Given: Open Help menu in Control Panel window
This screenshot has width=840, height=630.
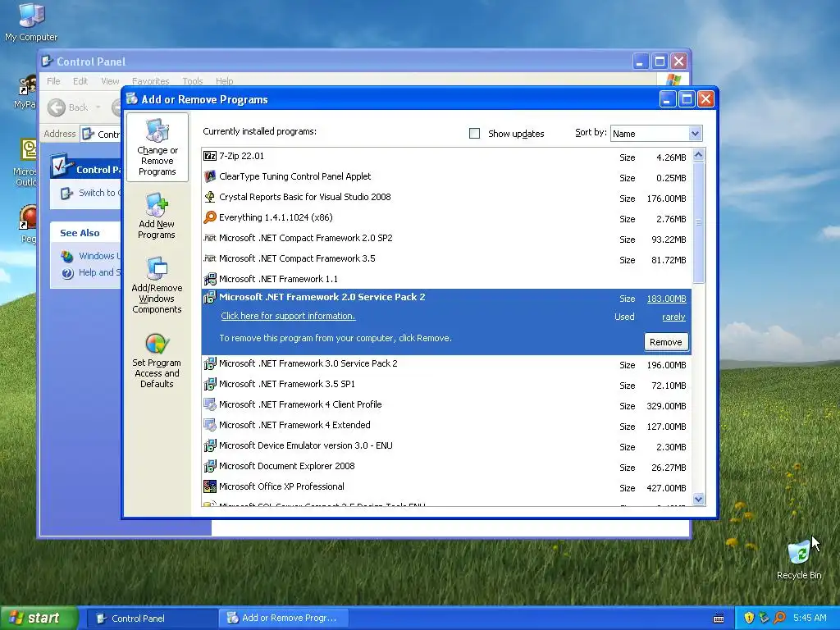Looking at the screenshot, I should click(225, 81).
